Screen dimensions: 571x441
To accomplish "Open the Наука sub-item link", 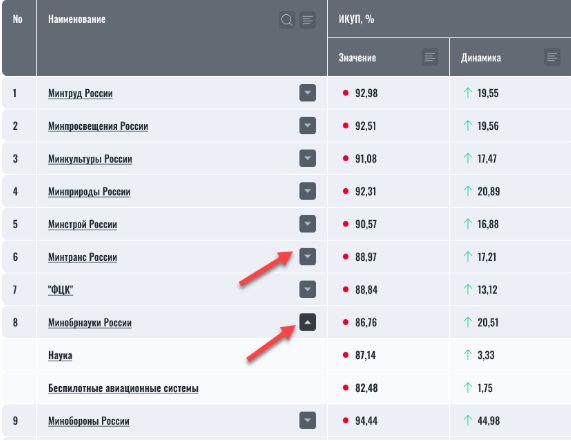I will tap(60, 355).
